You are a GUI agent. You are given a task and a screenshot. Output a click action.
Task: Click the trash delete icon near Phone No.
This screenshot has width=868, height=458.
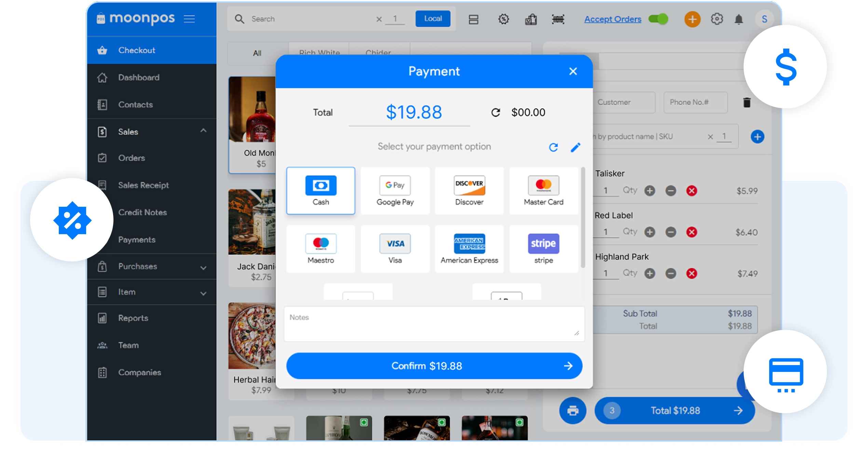tap(747, 103)
